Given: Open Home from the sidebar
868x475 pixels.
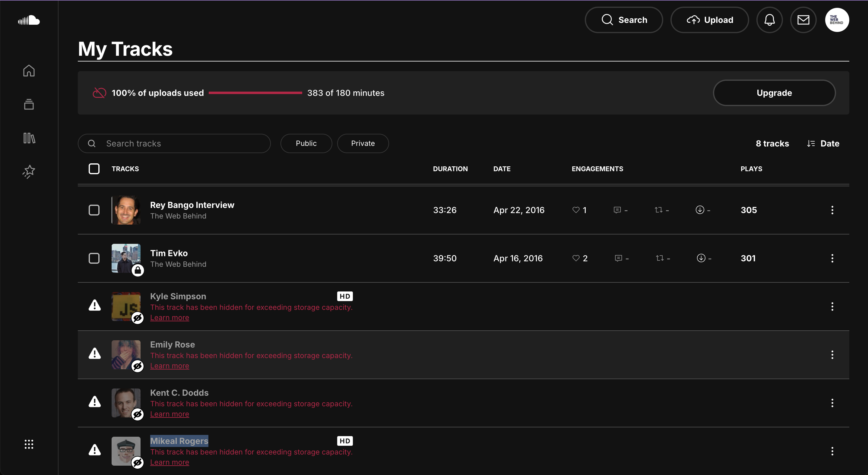Looking at the screenshot, I should pos(29,71).
